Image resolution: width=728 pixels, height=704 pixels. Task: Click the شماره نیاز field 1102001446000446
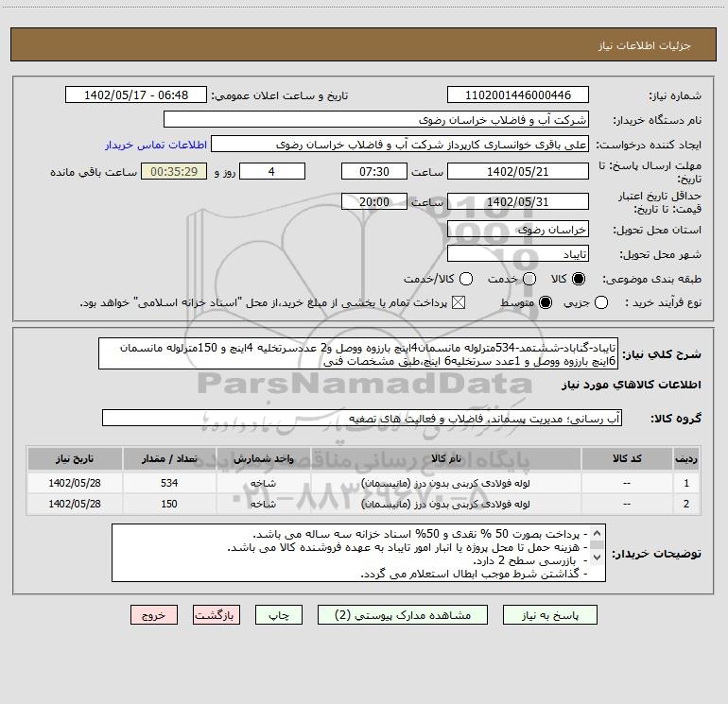[518, 95]
